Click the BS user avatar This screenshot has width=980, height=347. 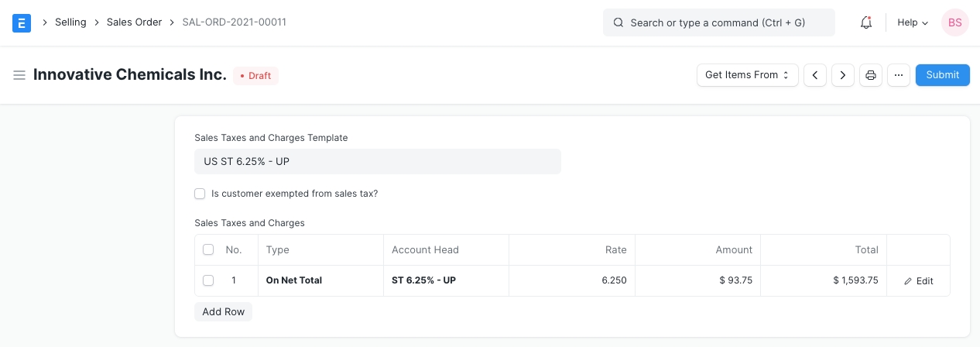pyautogui.click(x=954, y=22)
